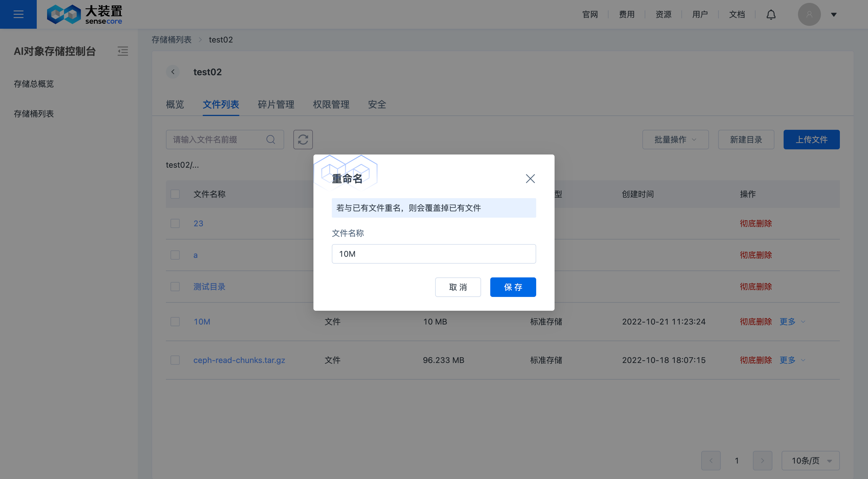868x479 pixels.
Task: Go to the next page arrow
Action: (x=763, y=460)
